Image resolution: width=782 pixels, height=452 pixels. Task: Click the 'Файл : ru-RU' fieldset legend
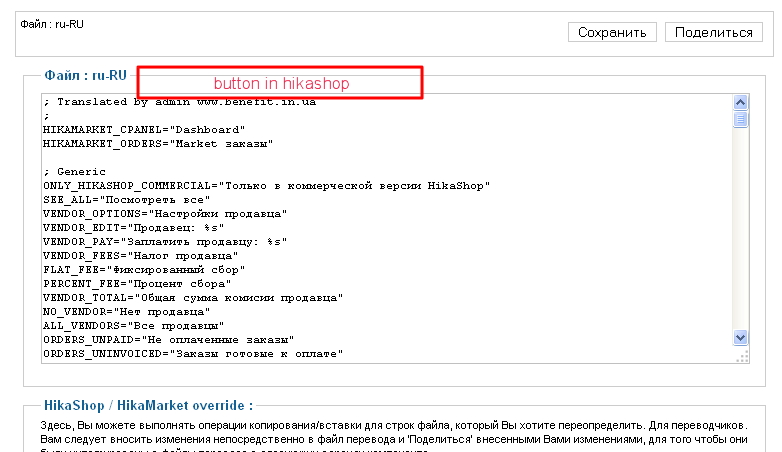point(86,74)
